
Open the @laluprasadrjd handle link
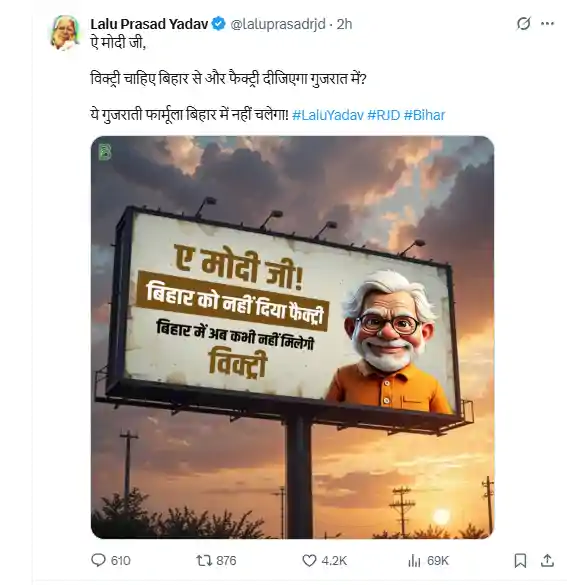tap(278, 24)
